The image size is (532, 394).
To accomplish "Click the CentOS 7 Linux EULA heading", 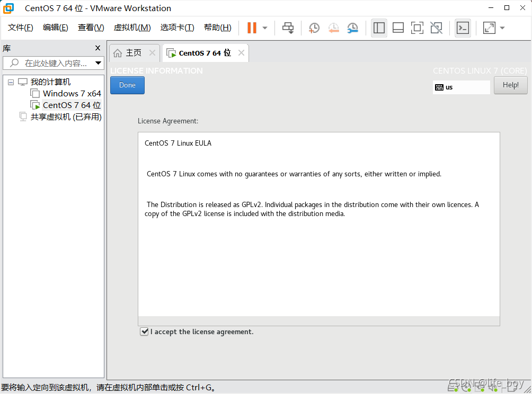I will (178, 143).
